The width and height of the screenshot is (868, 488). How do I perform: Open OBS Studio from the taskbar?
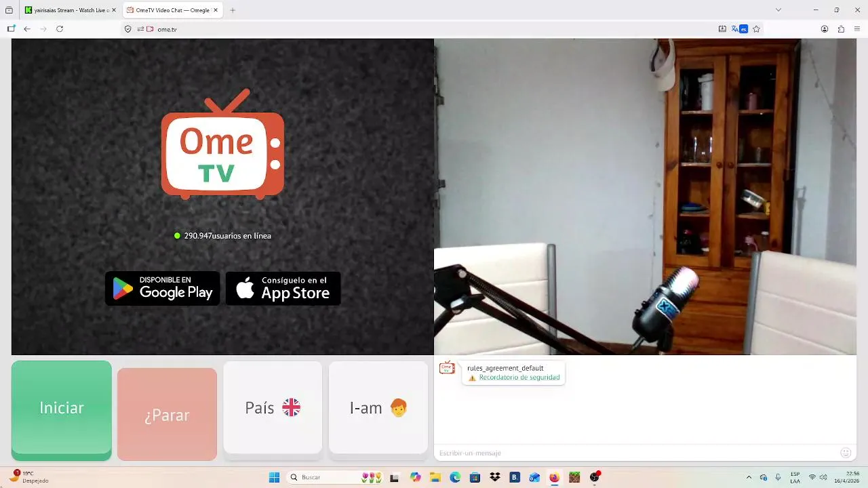pyautogui.click(x=595, y=477)
